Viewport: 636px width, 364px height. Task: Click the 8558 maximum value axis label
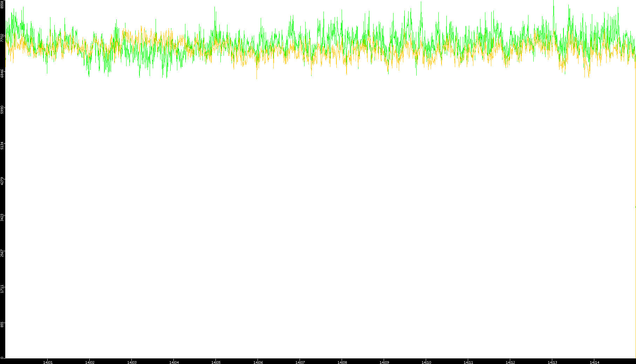click(x=2, y=4)
